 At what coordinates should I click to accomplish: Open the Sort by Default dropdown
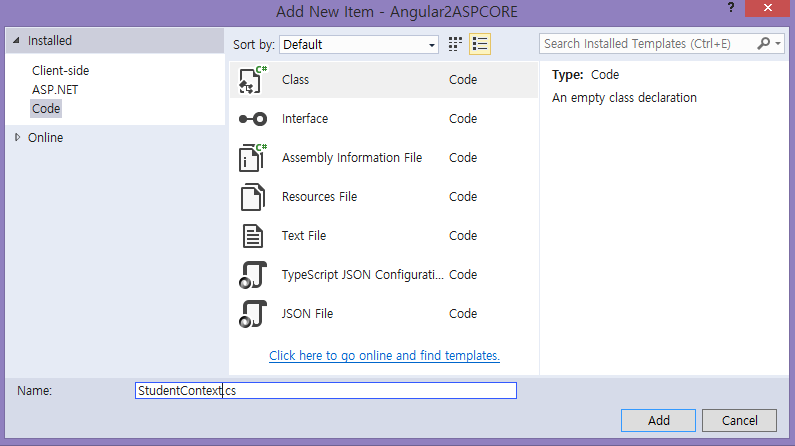tap(359, 45)
